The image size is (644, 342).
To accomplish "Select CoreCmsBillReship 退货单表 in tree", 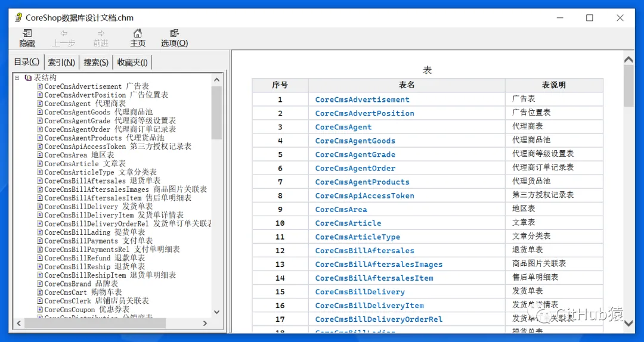I will point(94,266).
